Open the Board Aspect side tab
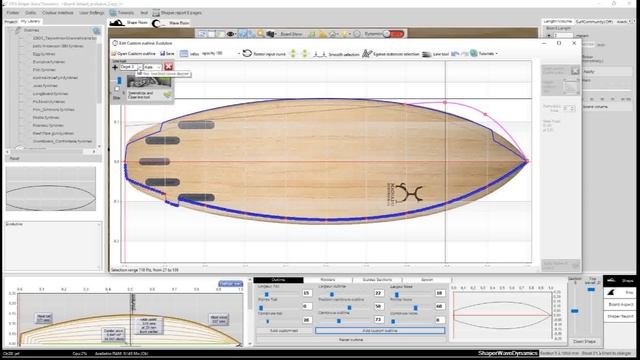 (x=620, y=304)
